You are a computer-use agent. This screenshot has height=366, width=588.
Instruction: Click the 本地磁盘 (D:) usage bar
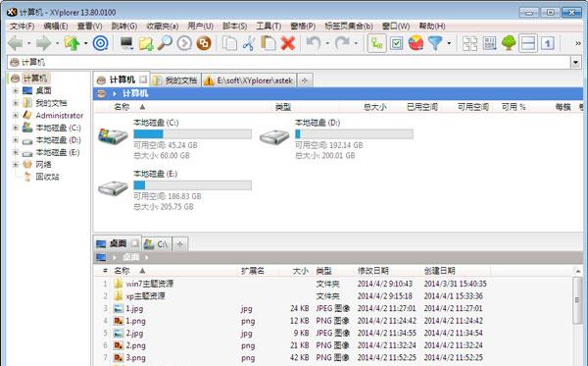(x=354, y=134)
